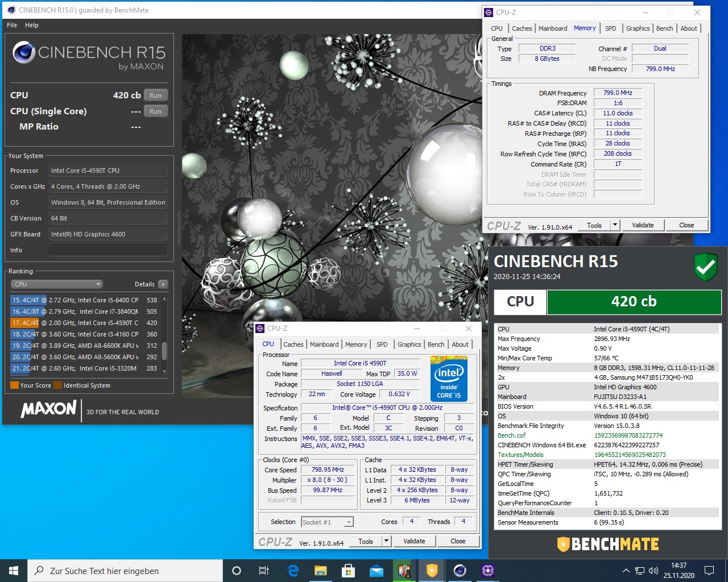Open Caches tab in lower CPU-Z window

[293, 344]
